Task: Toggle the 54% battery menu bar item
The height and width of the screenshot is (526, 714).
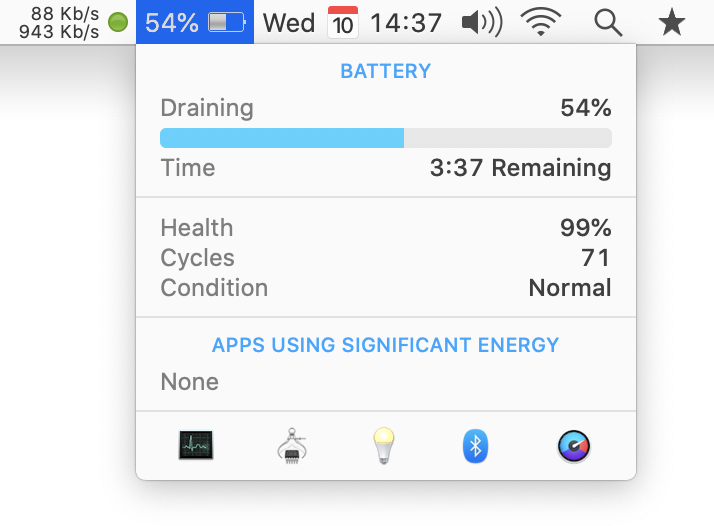Action: [x=195, y=22]
